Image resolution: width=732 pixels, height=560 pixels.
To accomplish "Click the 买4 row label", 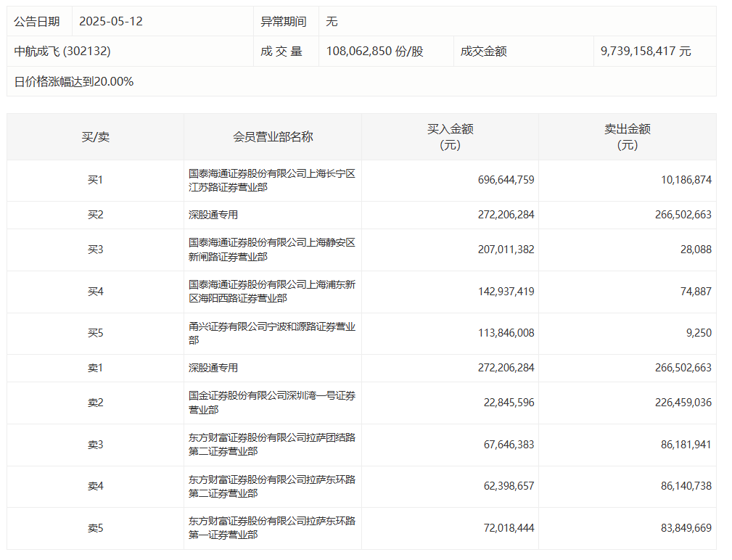I will tap(95, 292).
